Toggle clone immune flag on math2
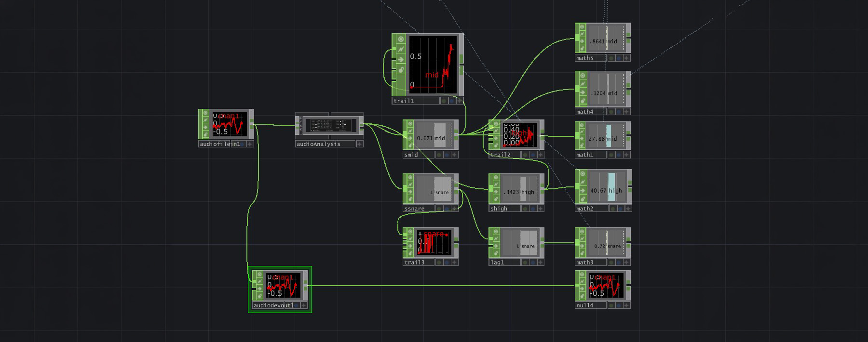The width and height of the screenshot is (868, 342). (583, 182)
